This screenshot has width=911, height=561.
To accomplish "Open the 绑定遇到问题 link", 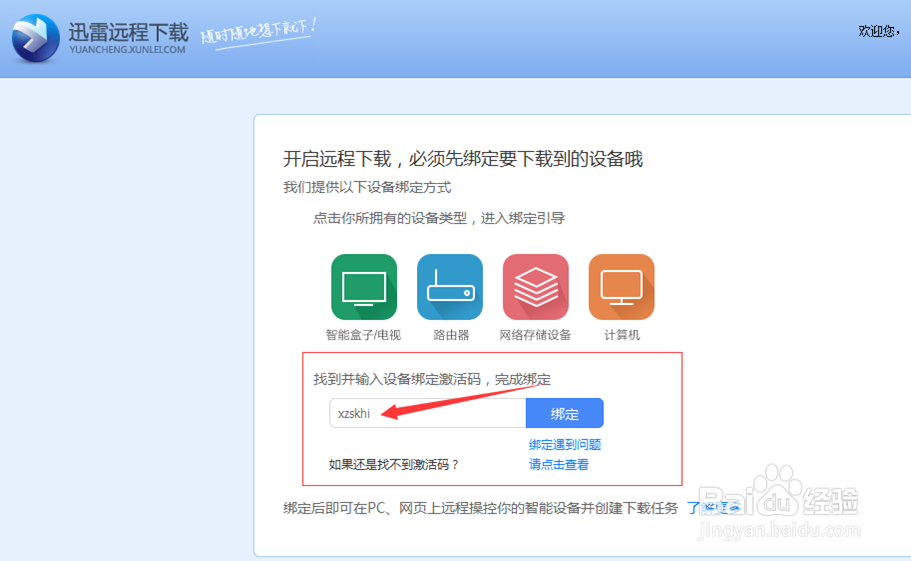I will (565, 445).
